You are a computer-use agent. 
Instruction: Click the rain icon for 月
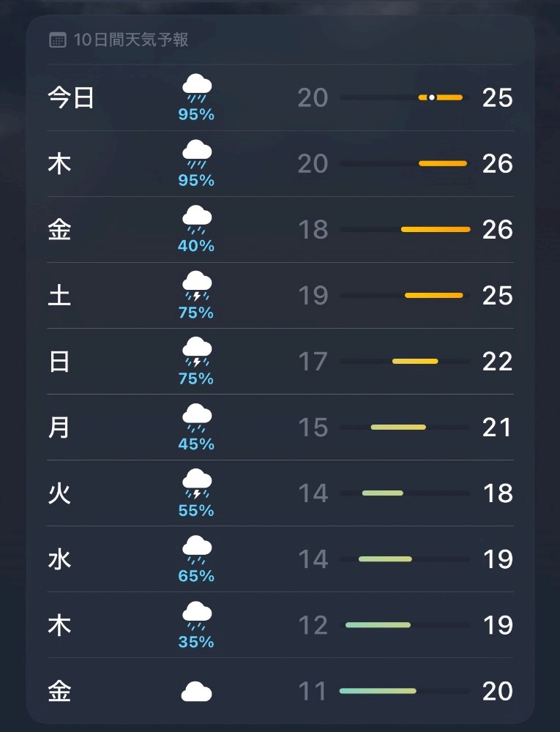point(196,418)
